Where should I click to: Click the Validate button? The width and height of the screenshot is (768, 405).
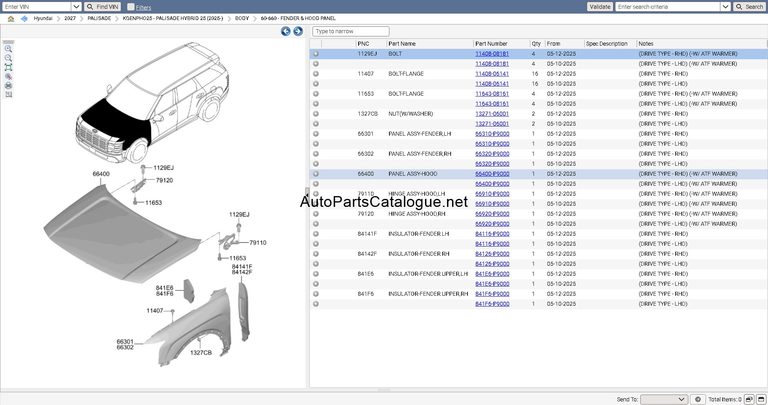tap(600, 7)
